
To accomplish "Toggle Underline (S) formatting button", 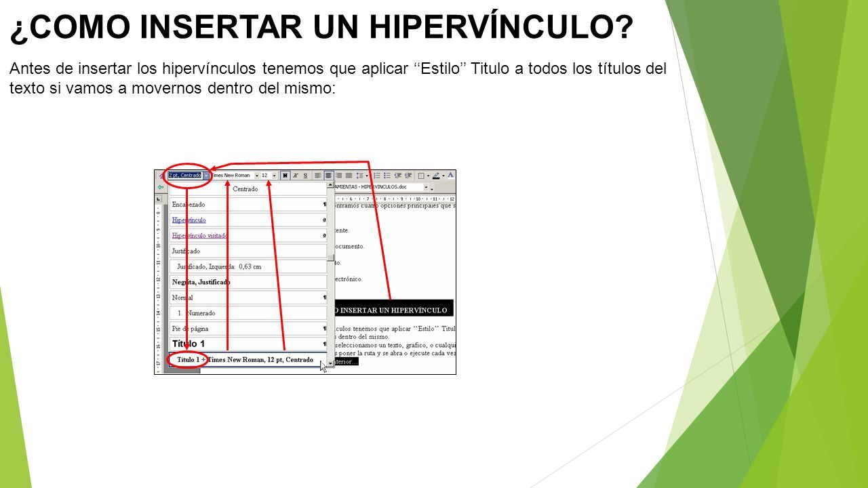I will pyautogui.click(x=306, y=175).
